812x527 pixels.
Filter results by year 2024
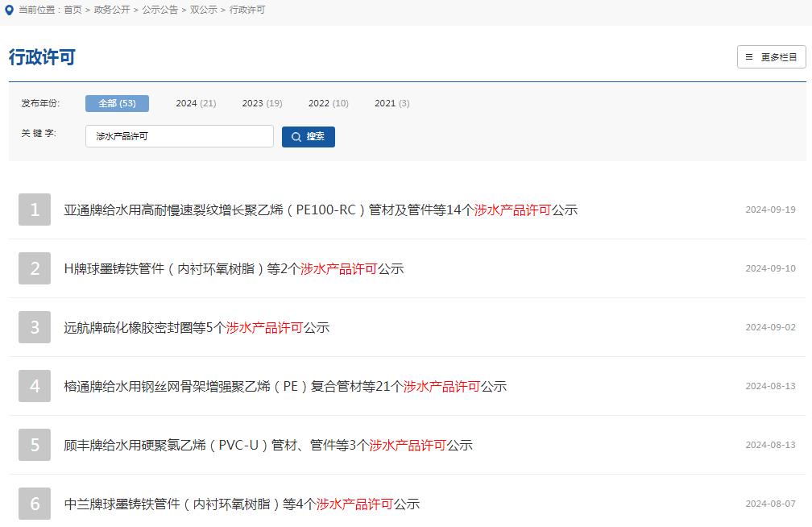pos(196,103)
